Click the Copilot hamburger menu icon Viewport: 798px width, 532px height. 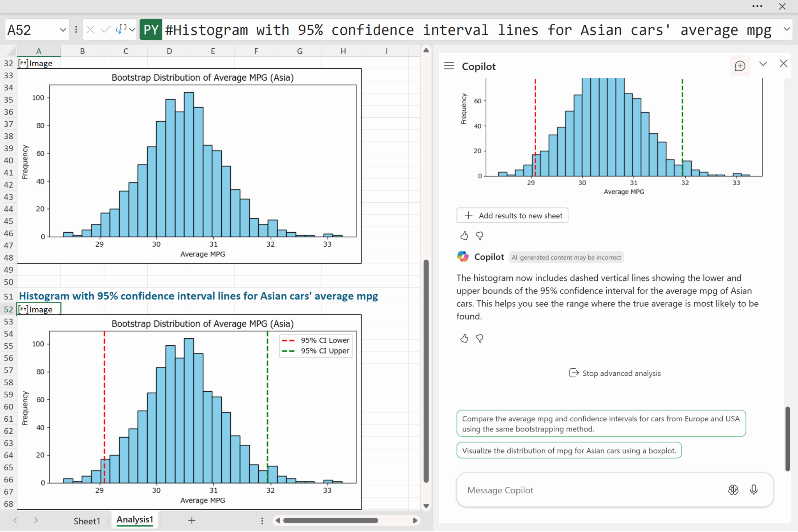pos(449,66)
